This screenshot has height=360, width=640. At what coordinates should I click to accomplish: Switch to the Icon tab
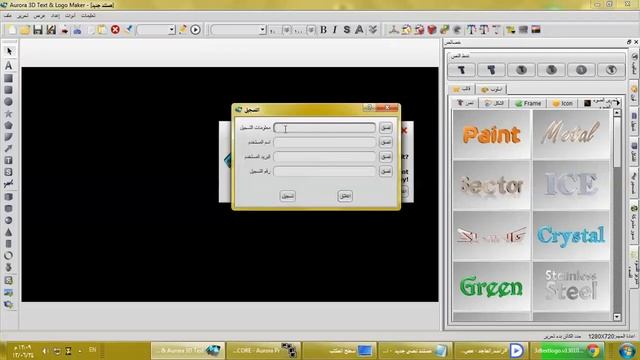563,103
